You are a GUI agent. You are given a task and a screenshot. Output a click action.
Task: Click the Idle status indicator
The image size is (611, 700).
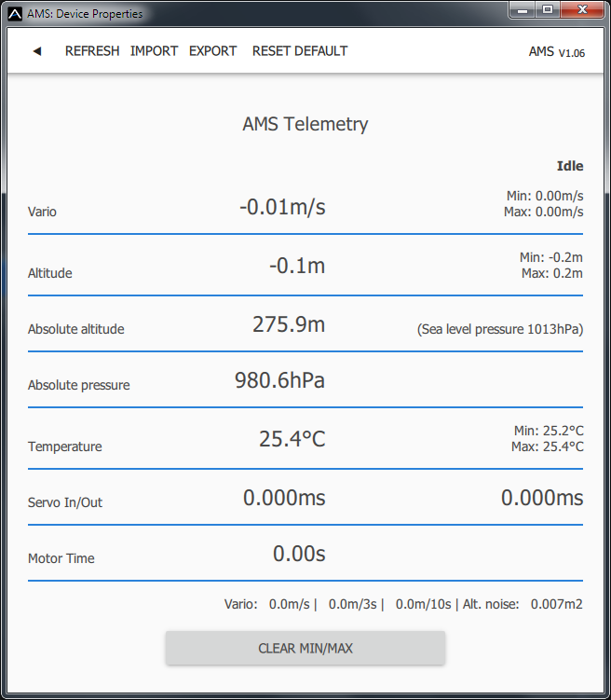tap(569, 166)
